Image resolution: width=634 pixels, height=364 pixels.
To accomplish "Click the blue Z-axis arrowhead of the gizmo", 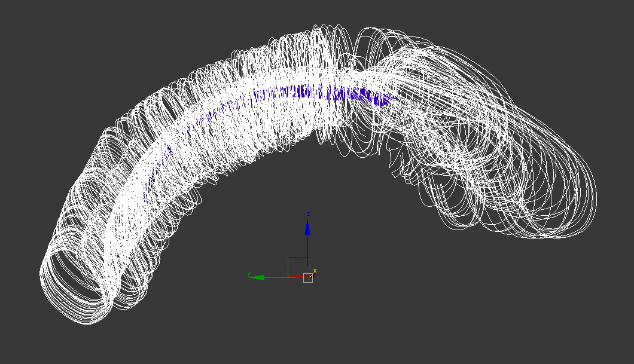I will click(307, 227).
